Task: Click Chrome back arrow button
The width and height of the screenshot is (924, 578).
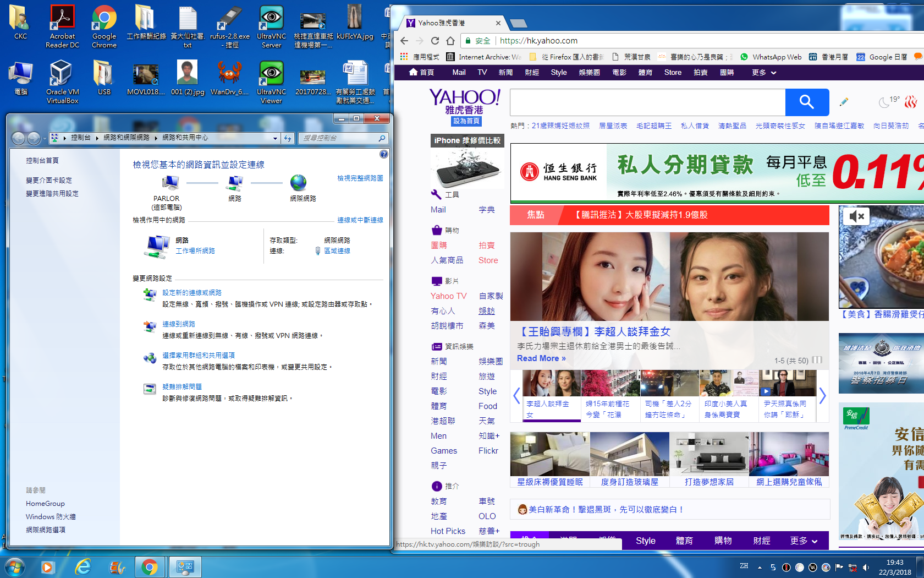Action: pyautogui.click(x=404, y=41)
